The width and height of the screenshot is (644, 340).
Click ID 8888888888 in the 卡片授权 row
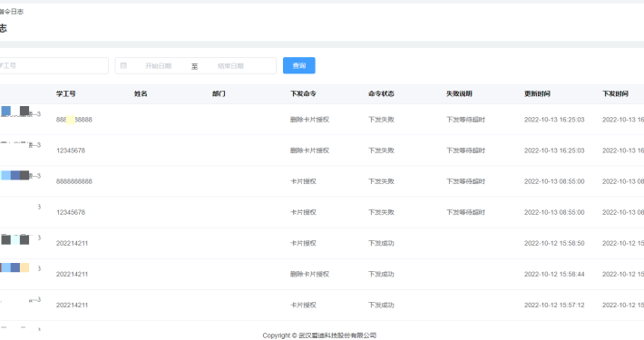point(74,181)
